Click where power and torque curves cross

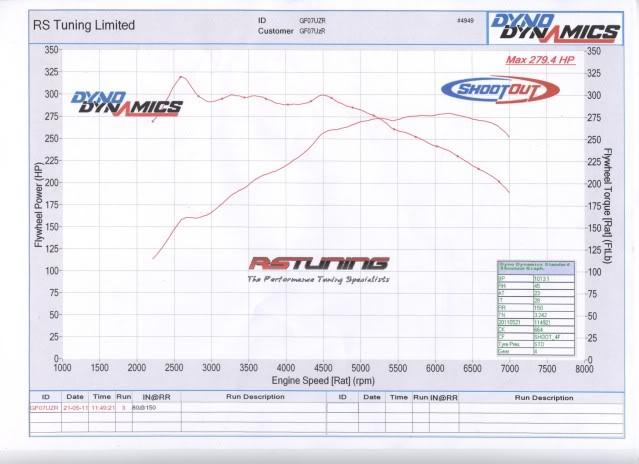click(379, 118)
